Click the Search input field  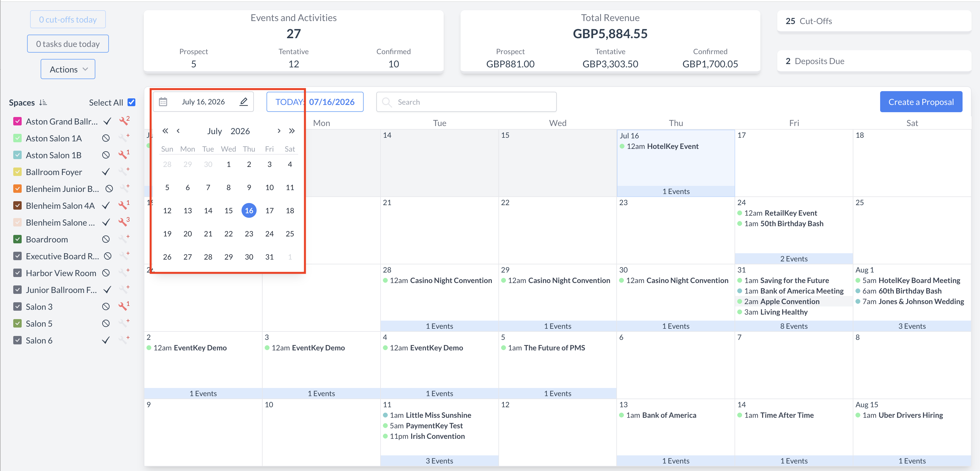point(466,102)
